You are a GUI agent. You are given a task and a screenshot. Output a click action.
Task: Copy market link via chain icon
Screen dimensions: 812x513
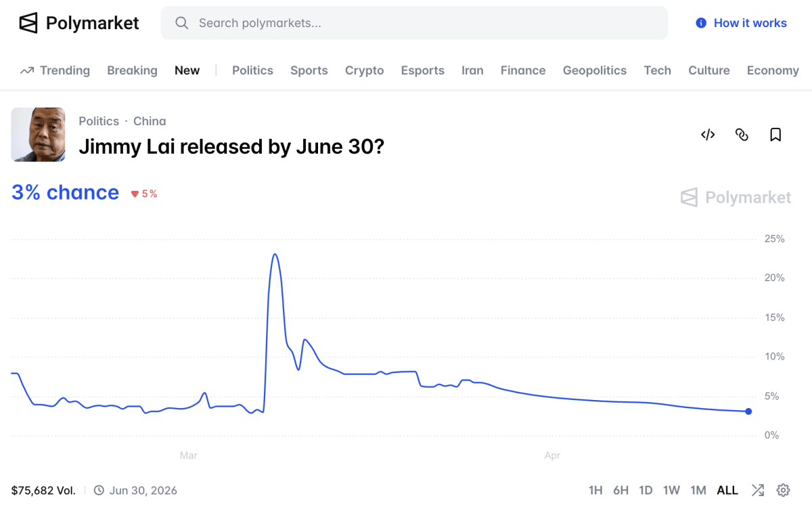point(742,135)
